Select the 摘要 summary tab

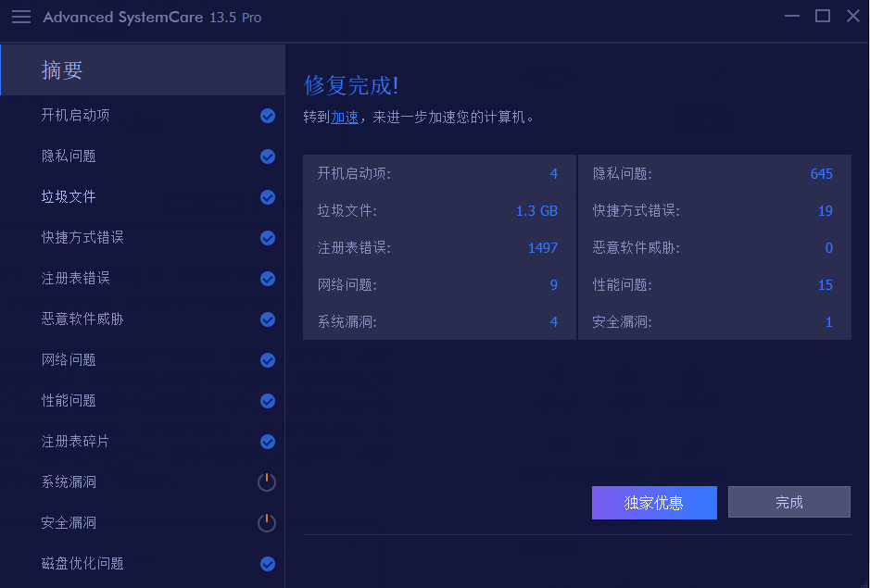coord(143,69)
